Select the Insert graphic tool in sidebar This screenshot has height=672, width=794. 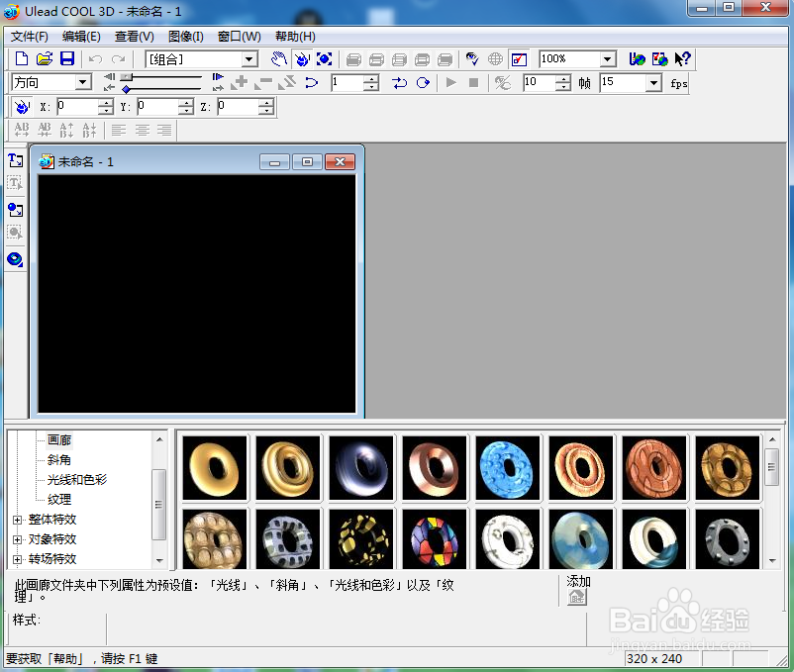[15, 210]
